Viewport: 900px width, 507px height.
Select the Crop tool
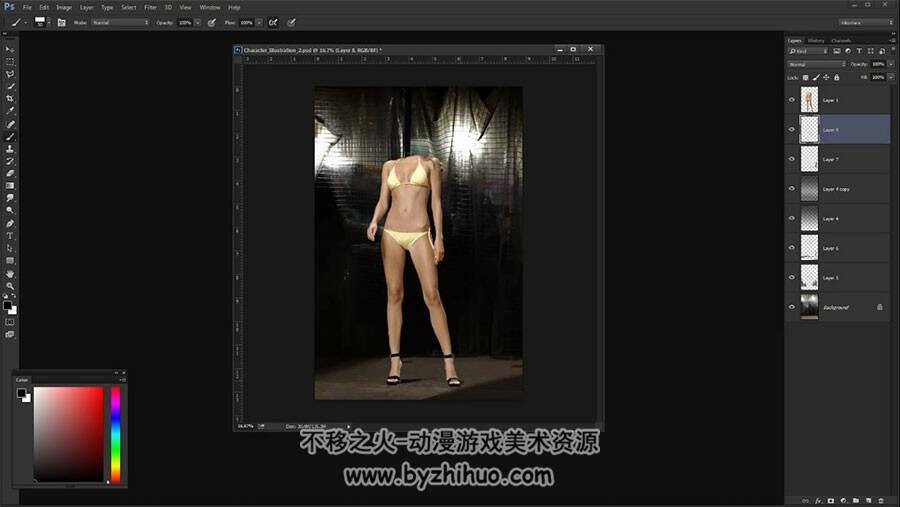click(10, 99)
